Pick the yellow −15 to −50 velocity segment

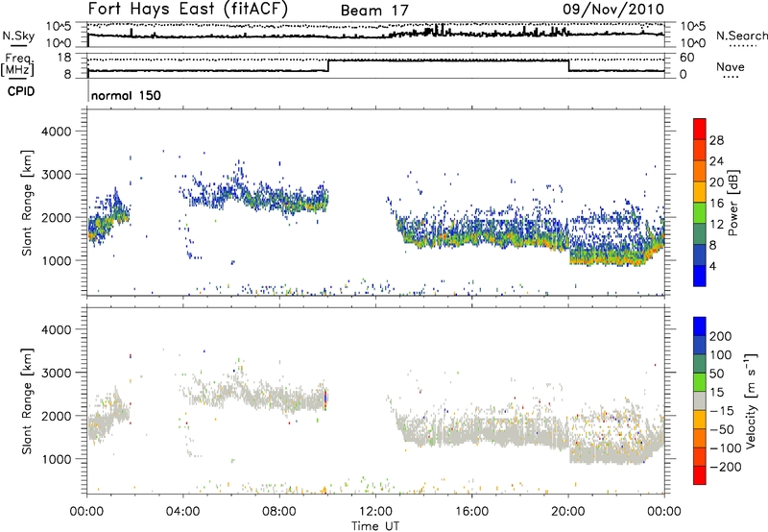(700, 420)
